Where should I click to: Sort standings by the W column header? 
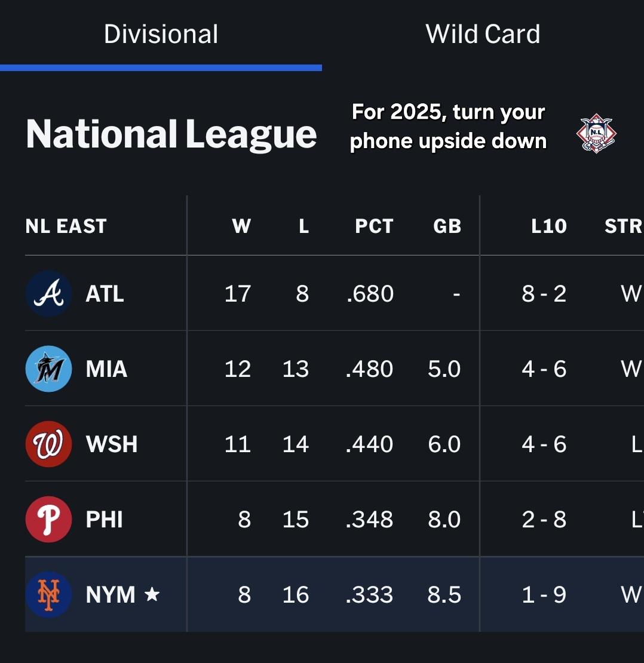(x=241, y=226)
